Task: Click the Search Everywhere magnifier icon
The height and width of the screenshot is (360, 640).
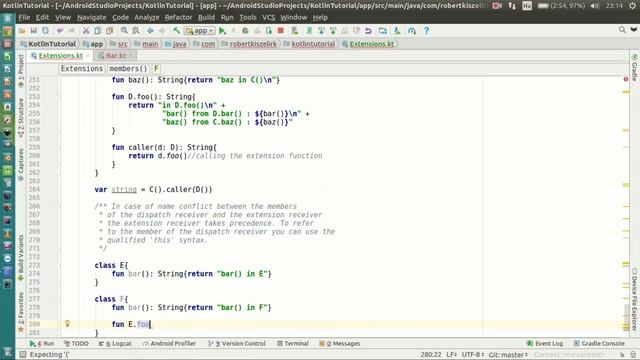Action: (622, 29)
